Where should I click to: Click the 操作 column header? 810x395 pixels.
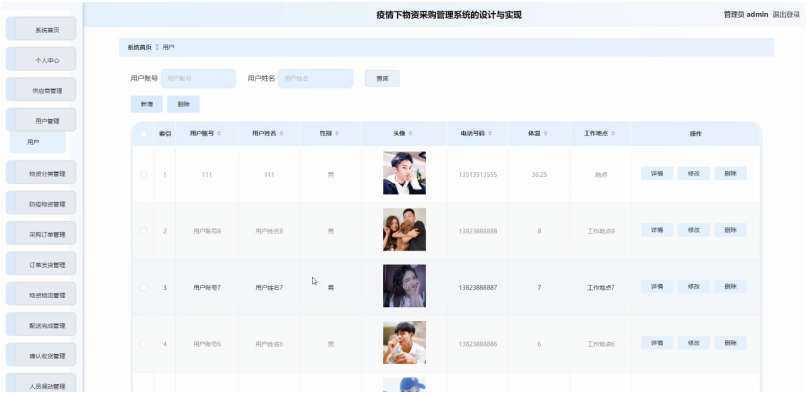click(x=696, y=134)
